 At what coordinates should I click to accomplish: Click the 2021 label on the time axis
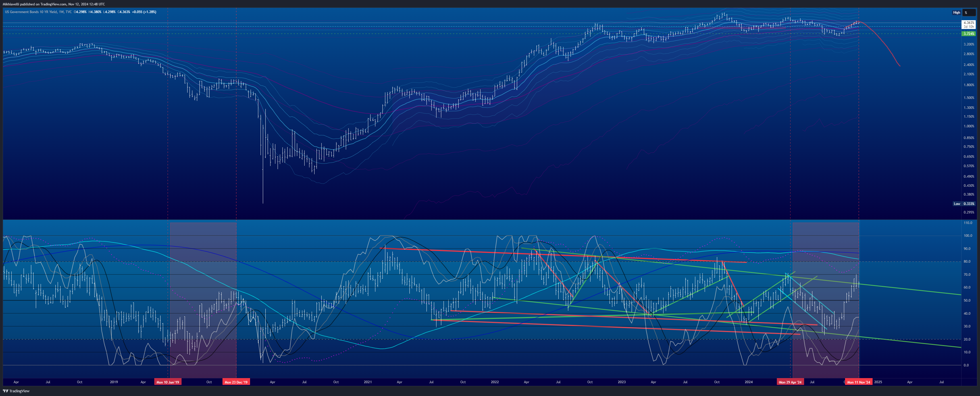coord(367,382)
